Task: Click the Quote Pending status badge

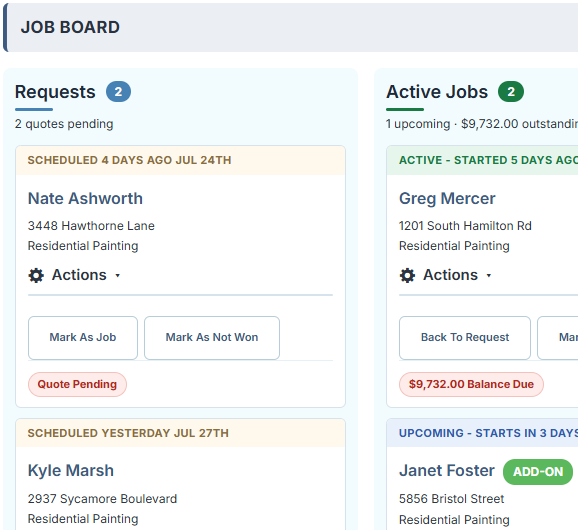Action: point(77,384)
